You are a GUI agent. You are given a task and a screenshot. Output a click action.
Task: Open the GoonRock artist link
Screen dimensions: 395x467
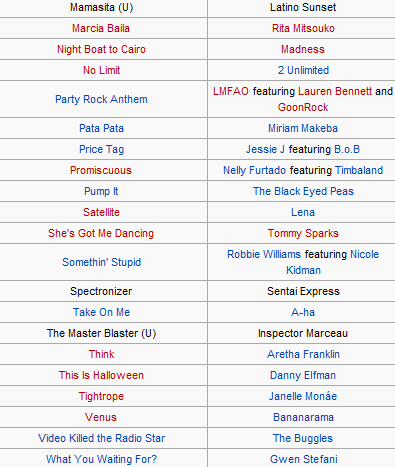[303, 107]
